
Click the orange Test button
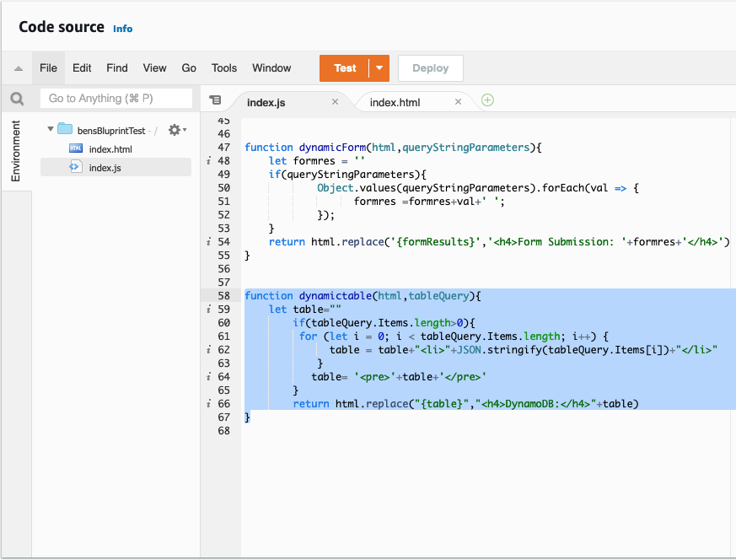[345, 68]
